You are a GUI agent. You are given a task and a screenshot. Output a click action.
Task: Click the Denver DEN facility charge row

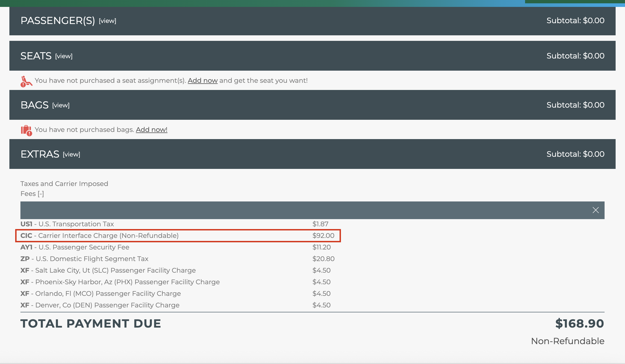coord(100,305)
